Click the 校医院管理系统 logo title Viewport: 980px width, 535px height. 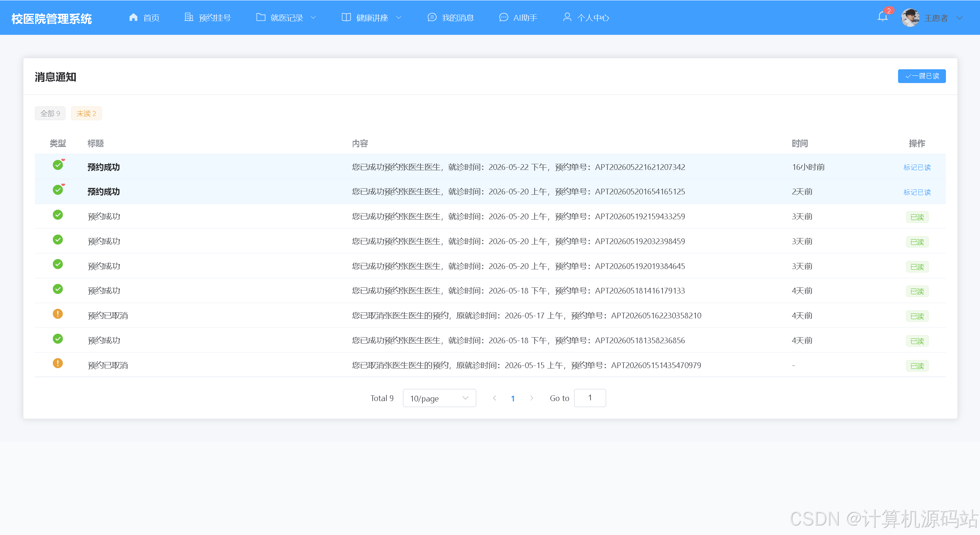[x=52, y=19]
